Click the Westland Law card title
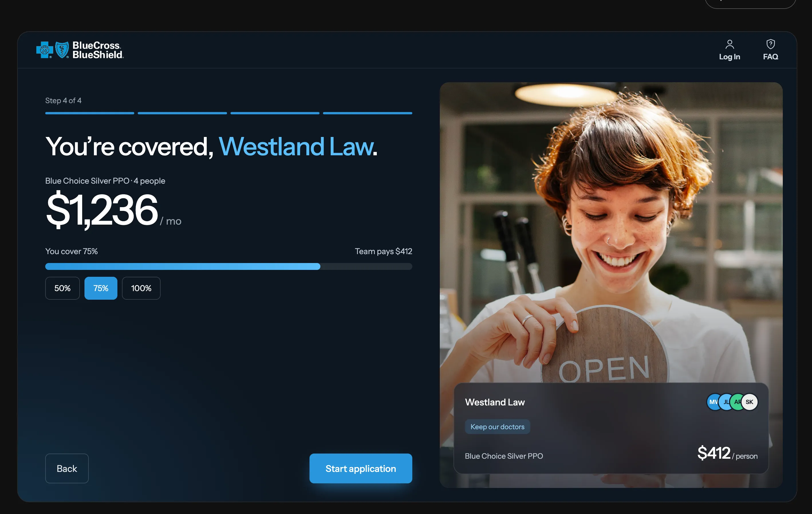Image resolution: width=812 pixels, height=514 pixels. coord(495,402)
